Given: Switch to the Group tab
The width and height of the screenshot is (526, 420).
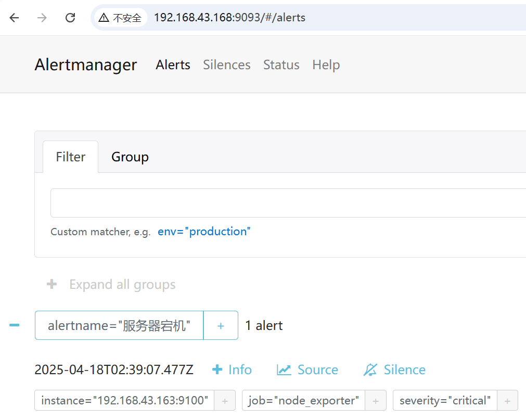Looking at the screenshot, I should click(130, 157).
